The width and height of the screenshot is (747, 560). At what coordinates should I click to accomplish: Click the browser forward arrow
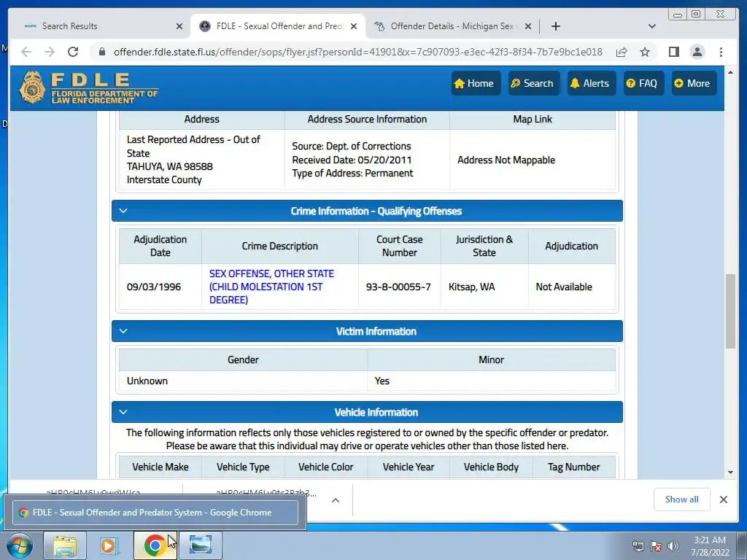point(50,52)
